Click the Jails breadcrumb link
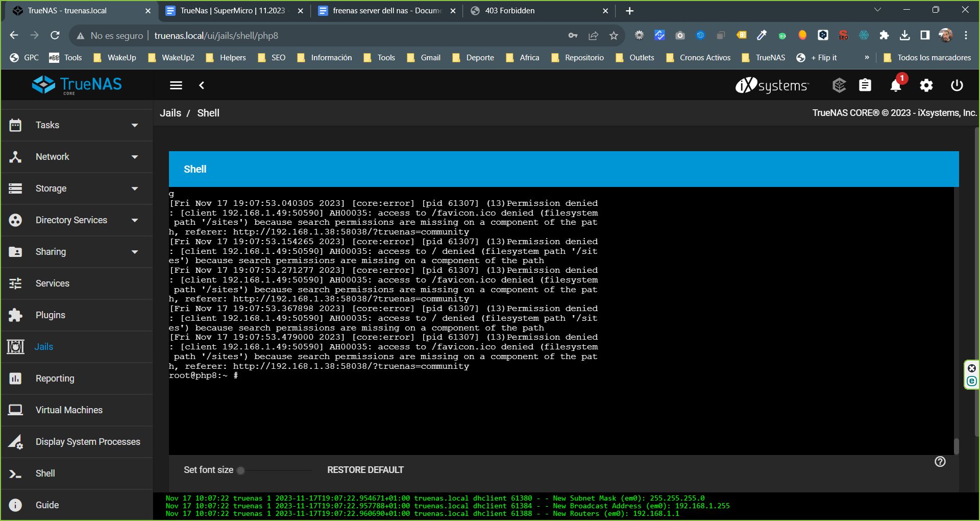980x521 pixels. pos(170,113)
